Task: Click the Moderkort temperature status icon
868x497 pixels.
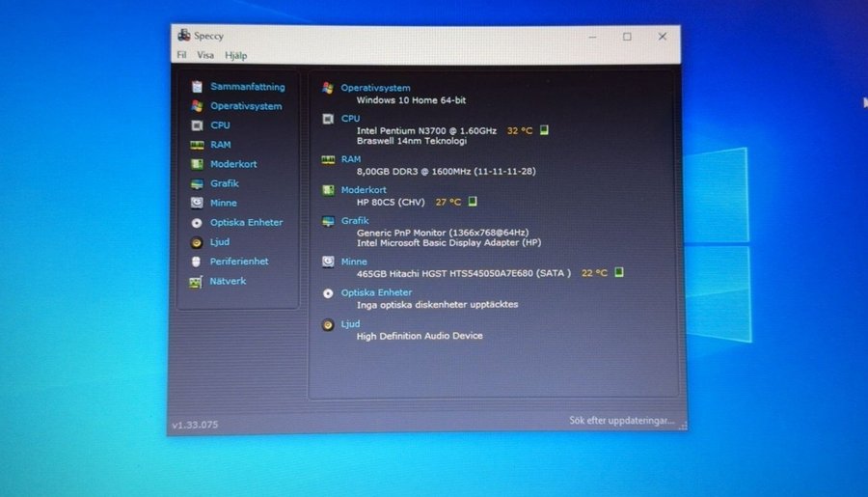Action: pyautogui.click(x=473, y=202)
